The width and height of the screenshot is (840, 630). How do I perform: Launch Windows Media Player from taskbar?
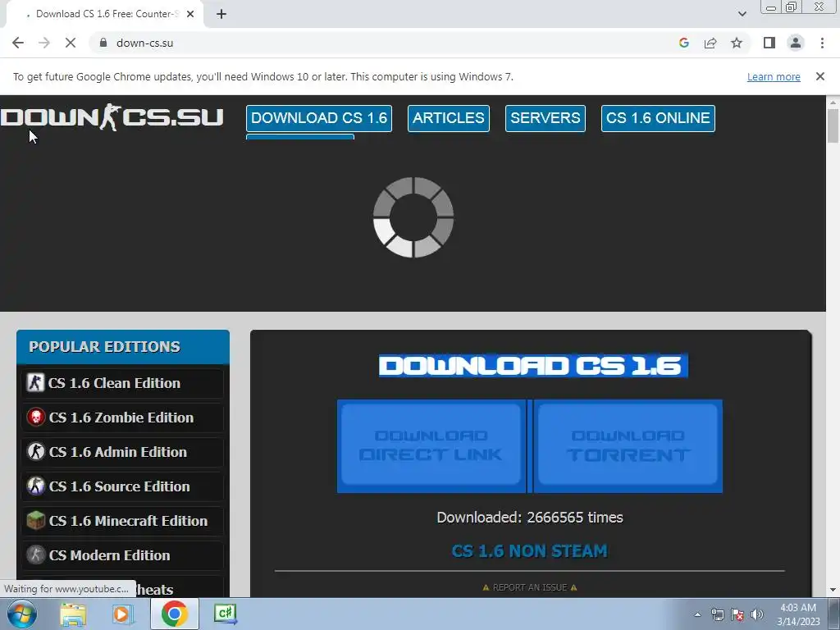pos(122,614)
